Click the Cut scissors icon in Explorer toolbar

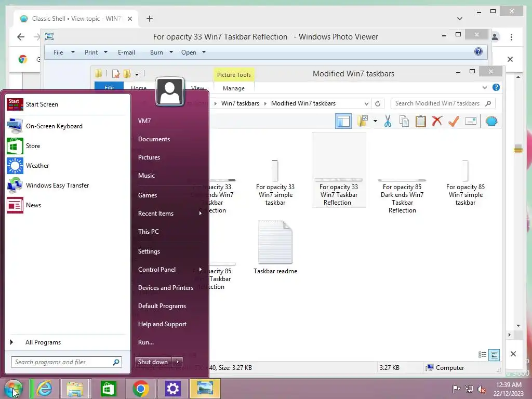pos(388,121)
